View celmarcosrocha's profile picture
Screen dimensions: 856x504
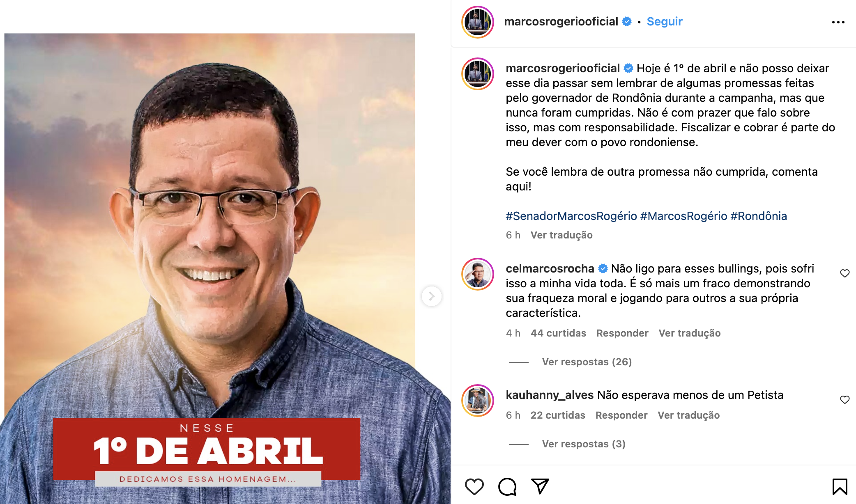click(478, 274)
